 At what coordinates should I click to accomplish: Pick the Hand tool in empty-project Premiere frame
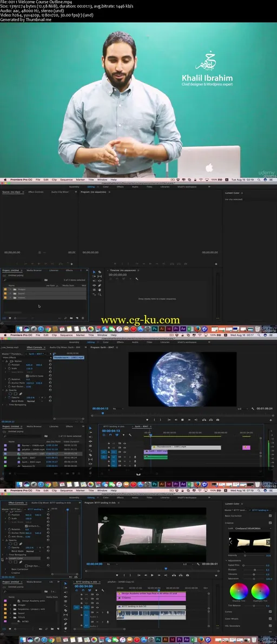click(100, 290)
